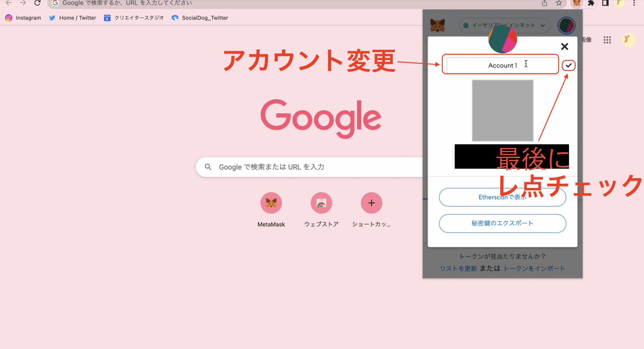Click the 秘密鍵のエクスポート button
The width and height of the screenshot is (644, 349).
(x=502, y=223)
